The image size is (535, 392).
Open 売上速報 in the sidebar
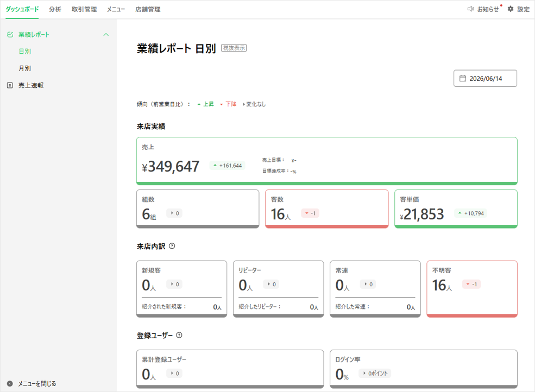point(31,85)
